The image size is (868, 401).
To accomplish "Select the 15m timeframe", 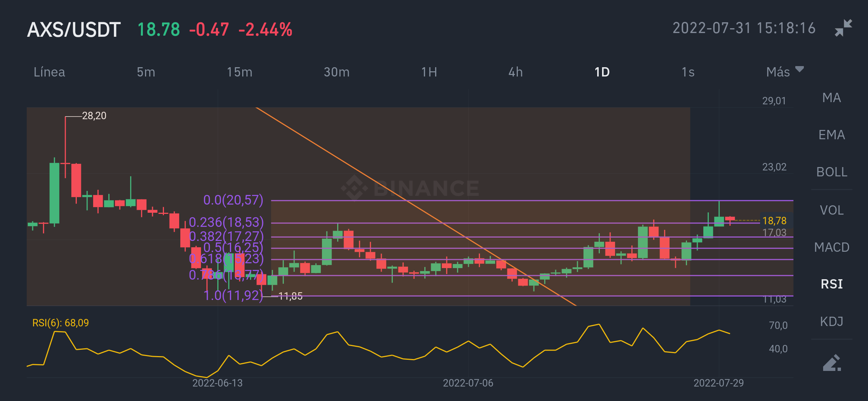I will (x=240, y=72).
